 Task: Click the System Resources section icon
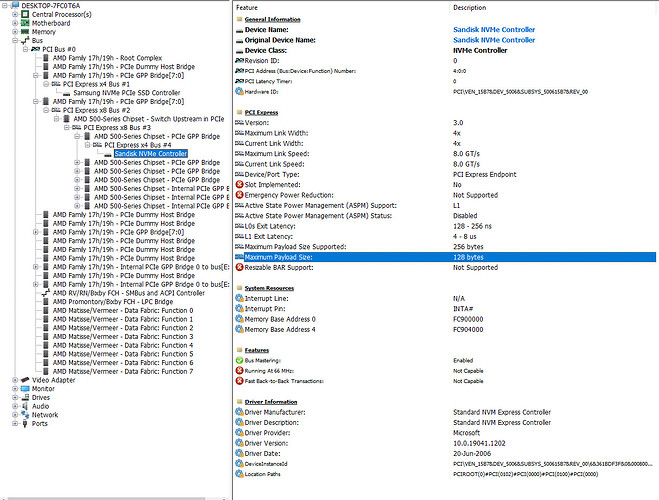[x=239, y=288]
